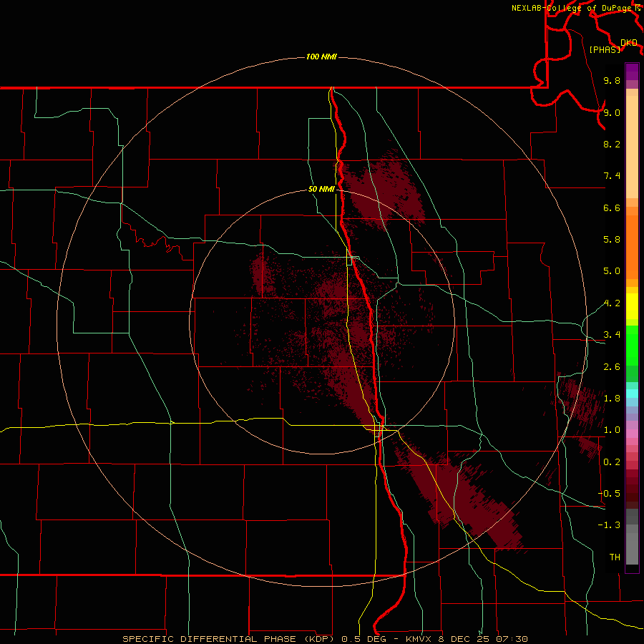
Task: Click the 1.0 value on color scale
Action: point(612,430)
